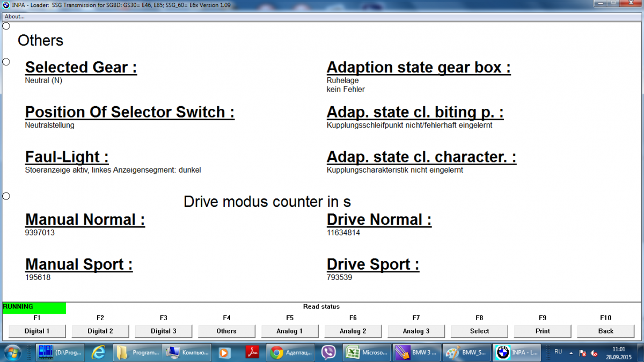Screen dimensions: 644x362
Task: Click the kein Fehler text
Action: (346, 90)
